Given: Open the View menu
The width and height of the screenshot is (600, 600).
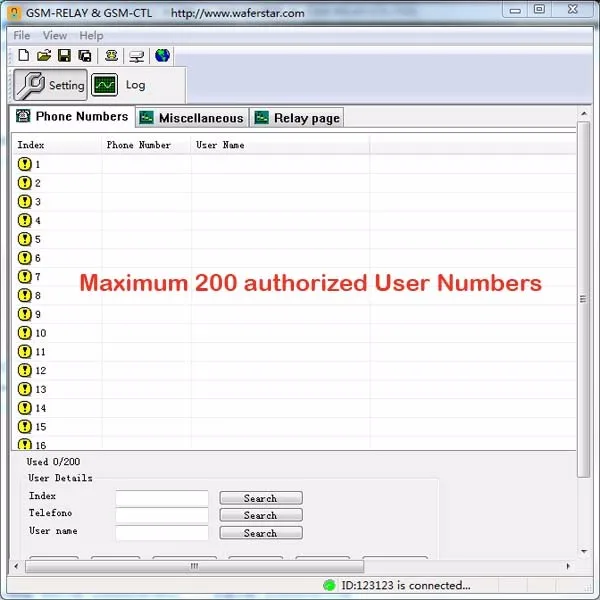Looking at the screenshot, I should click(x=55, y=36).
